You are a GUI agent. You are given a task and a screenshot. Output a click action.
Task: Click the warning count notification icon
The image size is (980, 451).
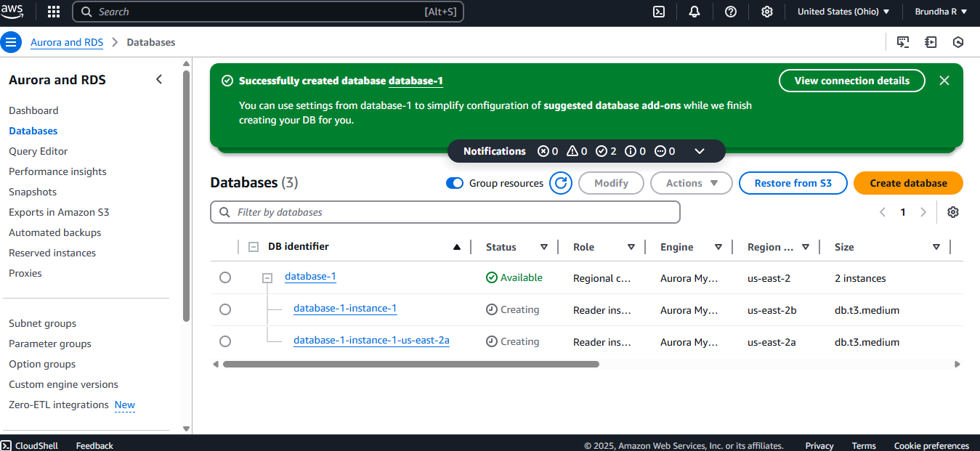click(x=572, y=151)
